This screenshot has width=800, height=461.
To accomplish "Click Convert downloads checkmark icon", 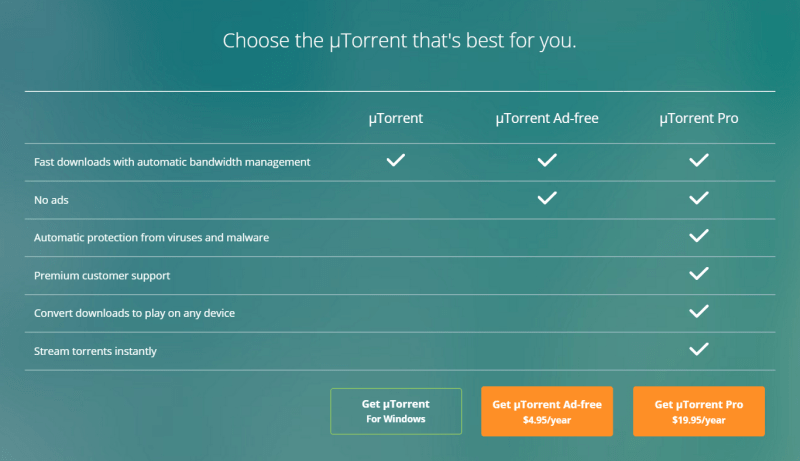I will 699,311.
